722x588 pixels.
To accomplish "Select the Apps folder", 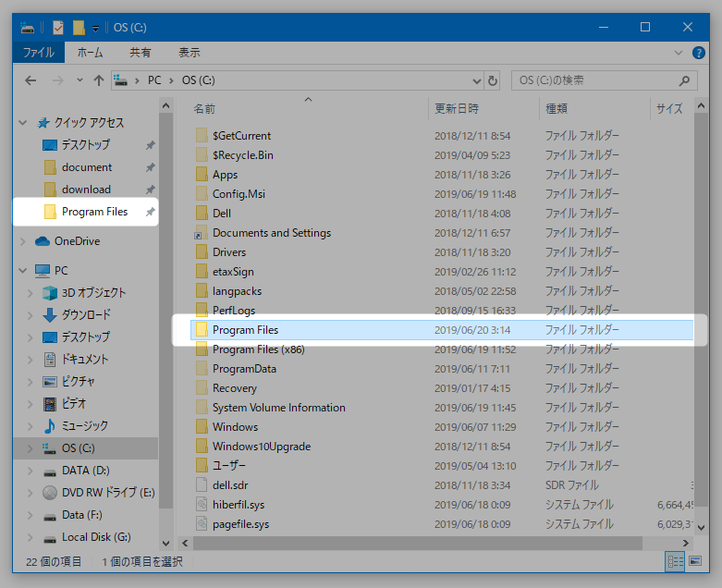I will [x=226, y=175].
